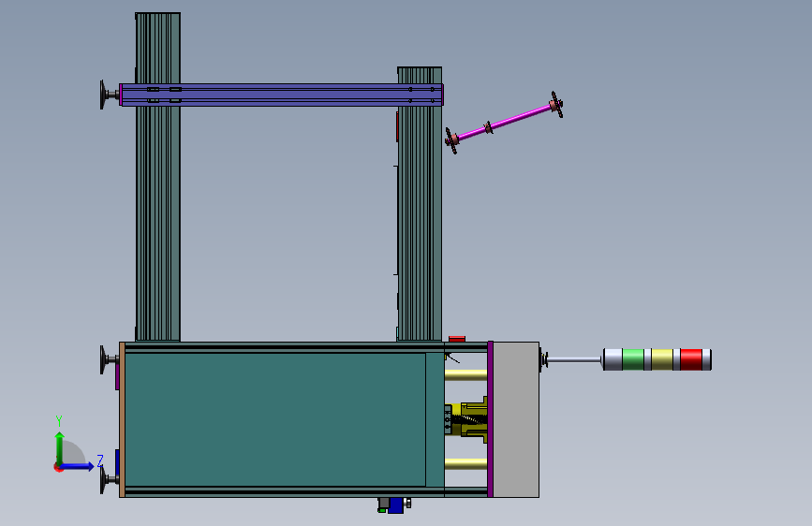Viewport: 812px width, 526px height.
Task: Click the red origin ball of the orientation triad
Action: 58,467
